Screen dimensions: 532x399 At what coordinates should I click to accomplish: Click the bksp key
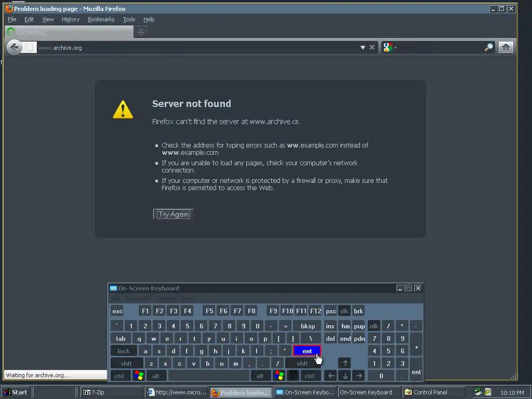pos(308,326)
